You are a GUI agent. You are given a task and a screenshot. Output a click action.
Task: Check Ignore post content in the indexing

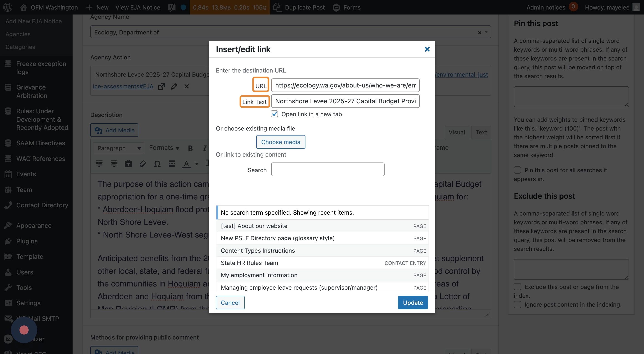point(517,305)
